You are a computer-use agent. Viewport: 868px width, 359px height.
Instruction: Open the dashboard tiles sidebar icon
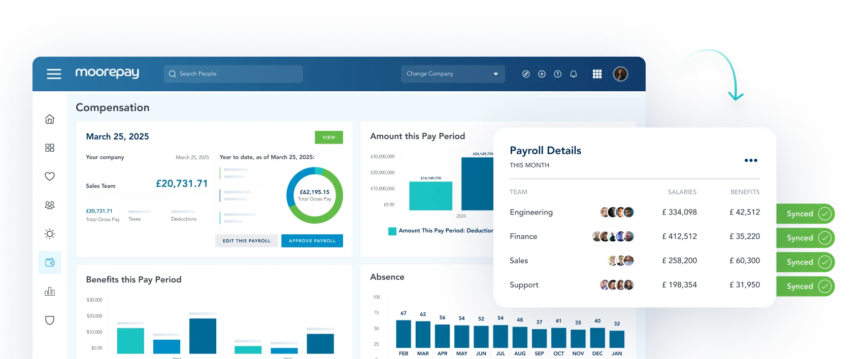point(50,148)
